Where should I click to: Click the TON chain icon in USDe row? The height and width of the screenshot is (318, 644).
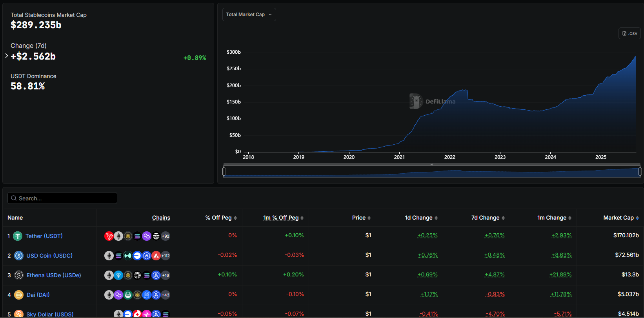pyautogui.click(x=118, y=275)
